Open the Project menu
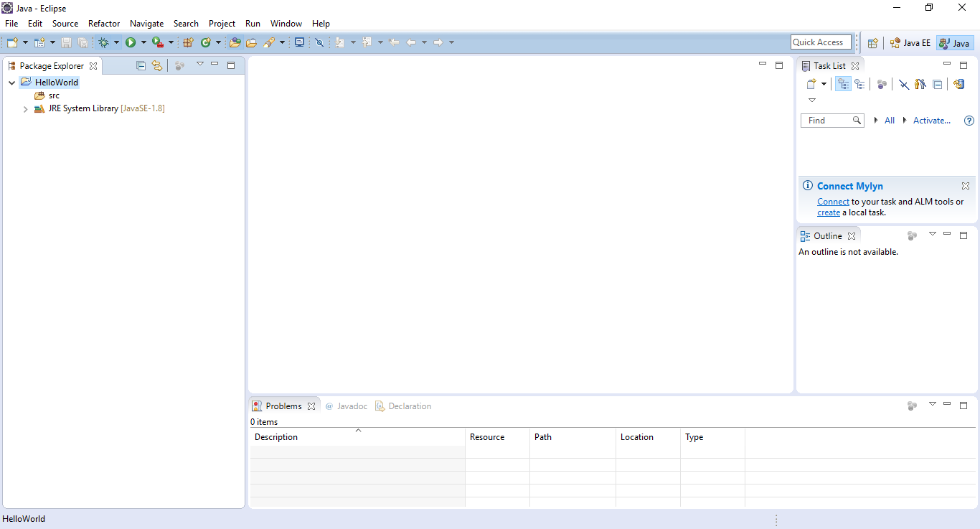 point(222,24)
